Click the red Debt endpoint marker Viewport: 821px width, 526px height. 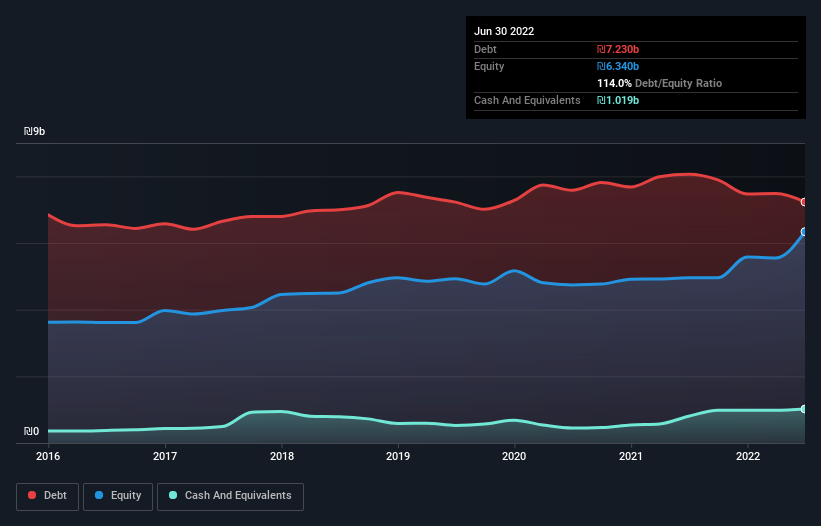pos(804,202)
